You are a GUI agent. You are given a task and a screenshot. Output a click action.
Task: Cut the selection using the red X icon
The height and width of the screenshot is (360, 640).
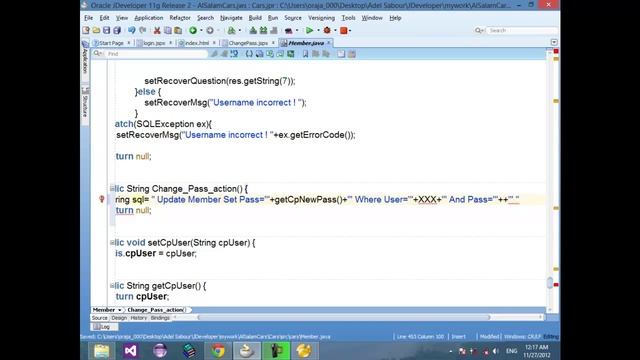tap(157, 30)
